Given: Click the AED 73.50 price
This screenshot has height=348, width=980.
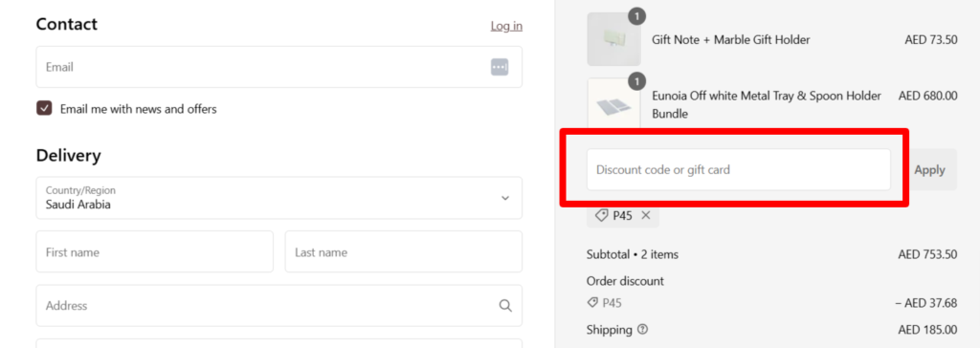Looking at the screenshot, I should click(x=930, y=40).
